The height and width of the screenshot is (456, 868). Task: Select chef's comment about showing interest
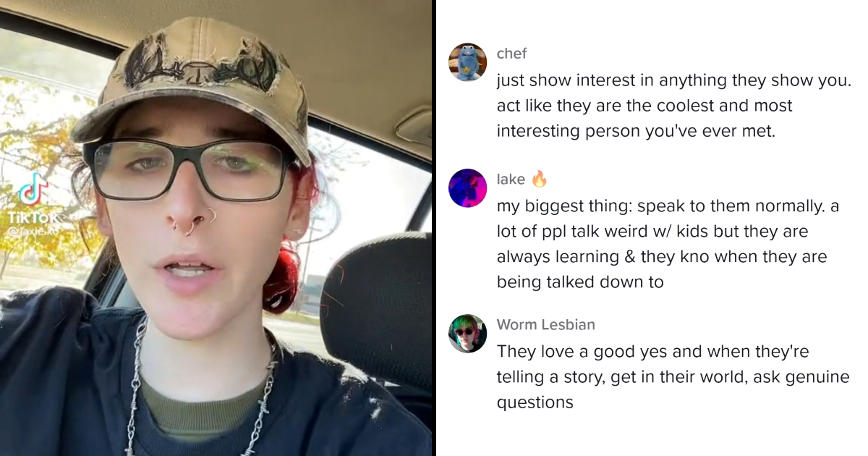(x=674, y=106)
